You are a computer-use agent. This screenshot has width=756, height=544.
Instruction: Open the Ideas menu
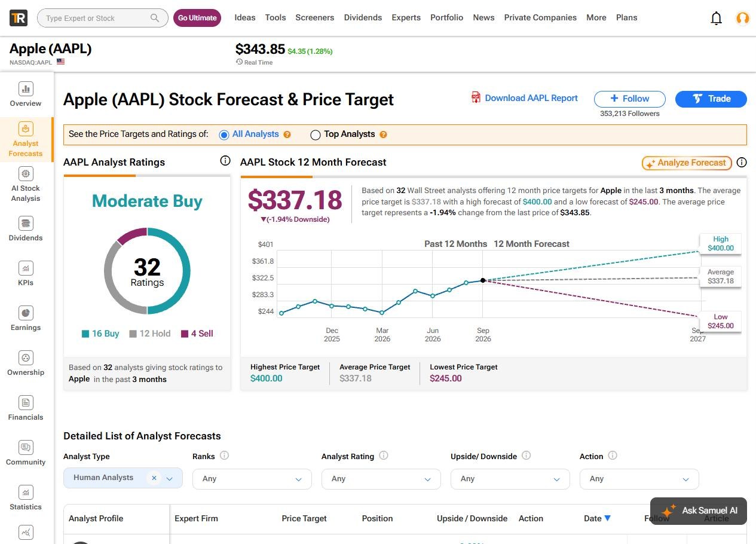coord(245,17)
